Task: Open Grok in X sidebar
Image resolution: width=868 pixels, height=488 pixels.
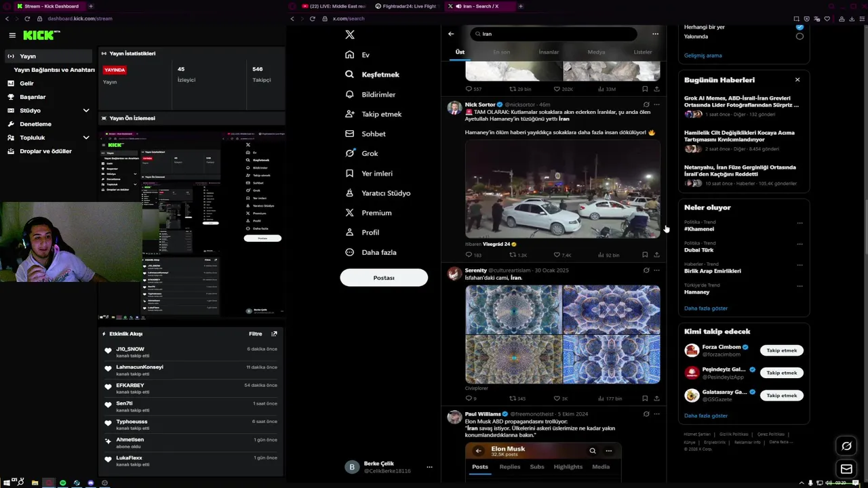Action: point(361,153)
